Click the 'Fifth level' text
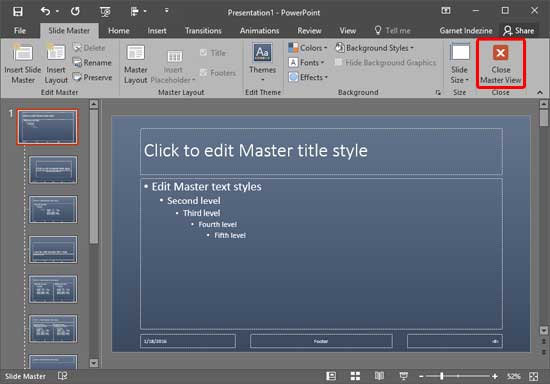Screen dimensions: 550x384 230,235
